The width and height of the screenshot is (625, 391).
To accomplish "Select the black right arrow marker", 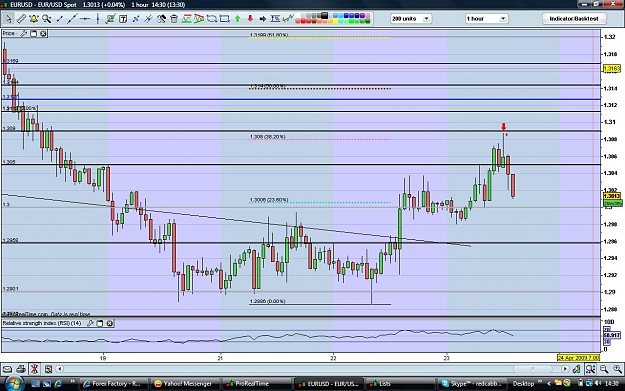I will tap(263, 19).
